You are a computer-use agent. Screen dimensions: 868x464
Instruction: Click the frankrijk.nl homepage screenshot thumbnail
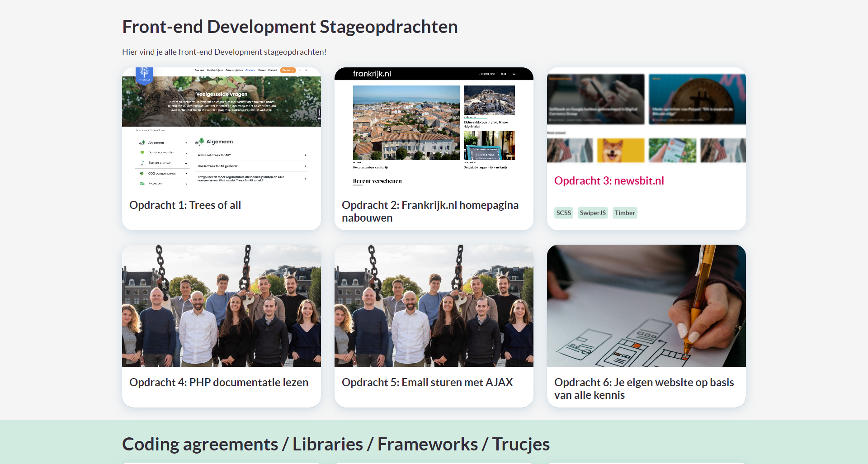coord(434,128)
